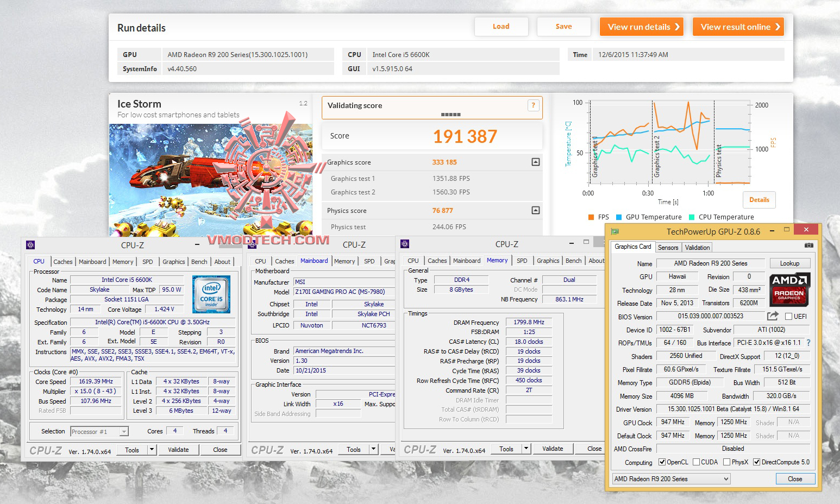
Task: Click the Tools button in the CPU-Z CPU window
Action: click(132, 450)
